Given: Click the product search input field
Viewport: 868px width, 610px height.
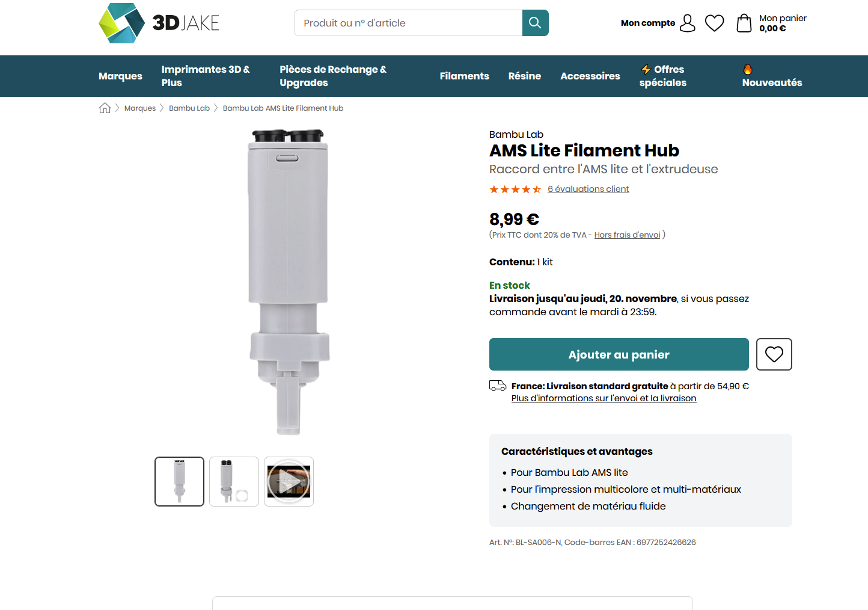Looking at the screenshot, I should pos(408,23).
